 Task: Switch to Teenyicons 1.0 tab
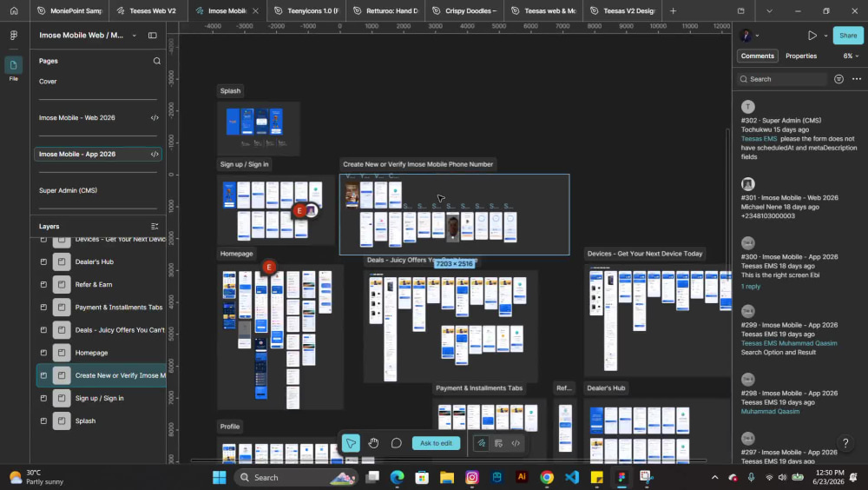307,10
